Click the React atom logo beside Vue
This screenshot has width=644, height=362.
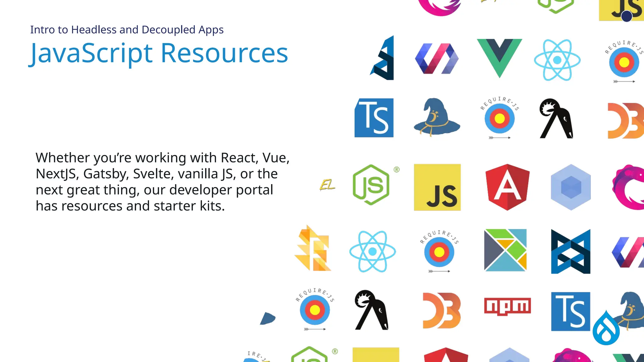coord(557,60)
